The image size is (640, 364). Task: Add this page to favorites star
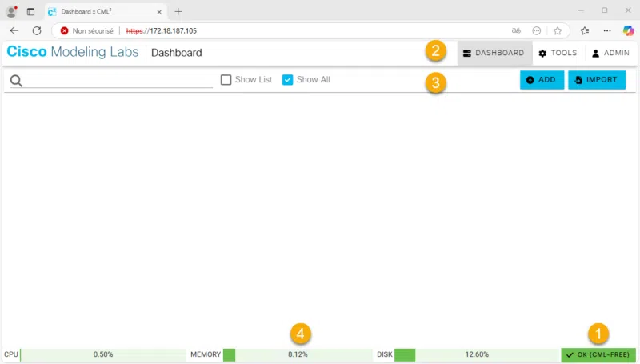coord(558,30)
